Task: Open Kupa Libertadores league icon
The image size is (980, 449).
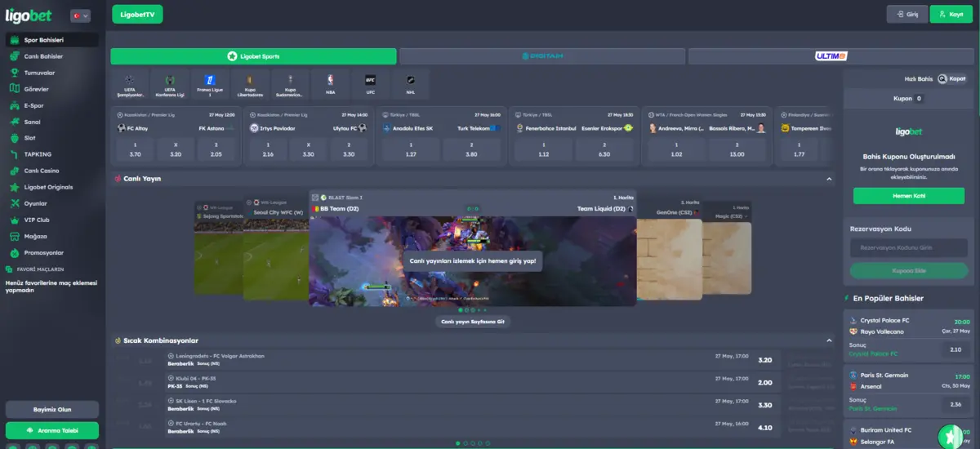Action: point(250,84)
